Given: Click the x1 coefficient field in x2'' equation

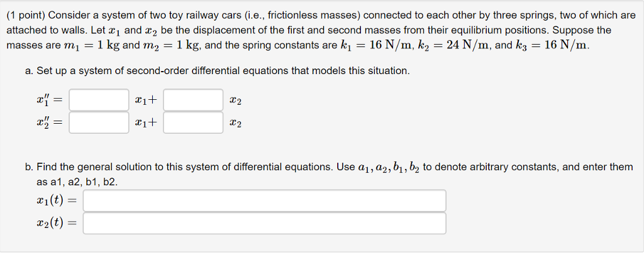Looking at the screenshot, I should [99, 122].
